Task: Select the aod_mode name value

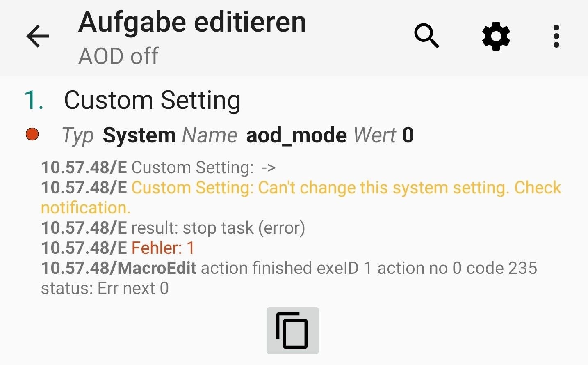Action: tap(296, 135)
